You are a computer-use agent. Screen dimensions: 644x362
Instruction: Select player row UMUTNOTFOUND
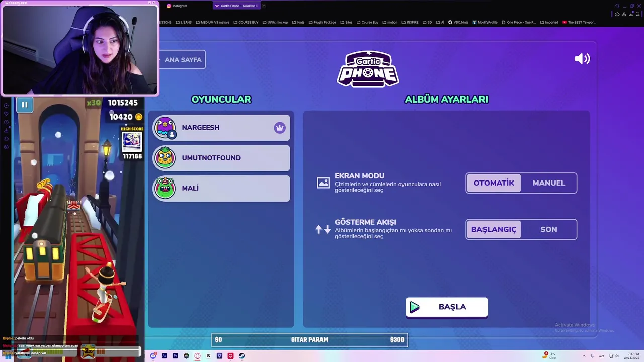tap(221, 158)
